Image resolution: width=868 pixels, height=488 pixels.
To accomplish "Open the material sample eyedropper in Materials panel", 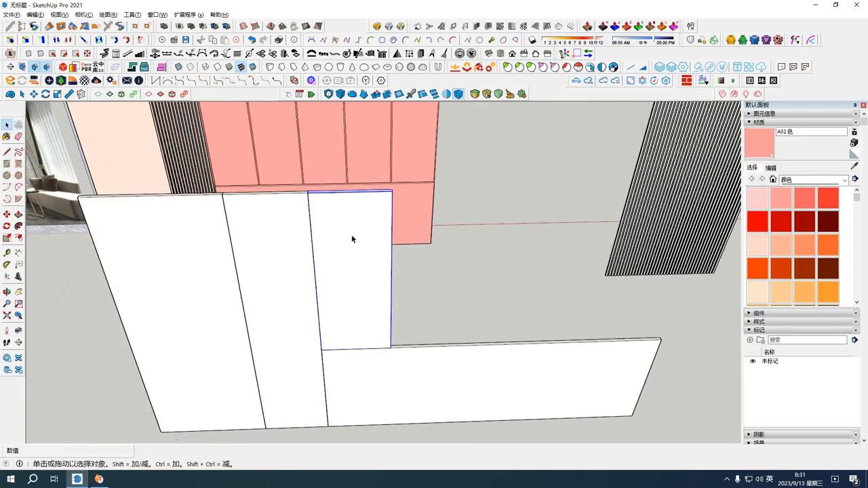I will (x=854, y=165).
